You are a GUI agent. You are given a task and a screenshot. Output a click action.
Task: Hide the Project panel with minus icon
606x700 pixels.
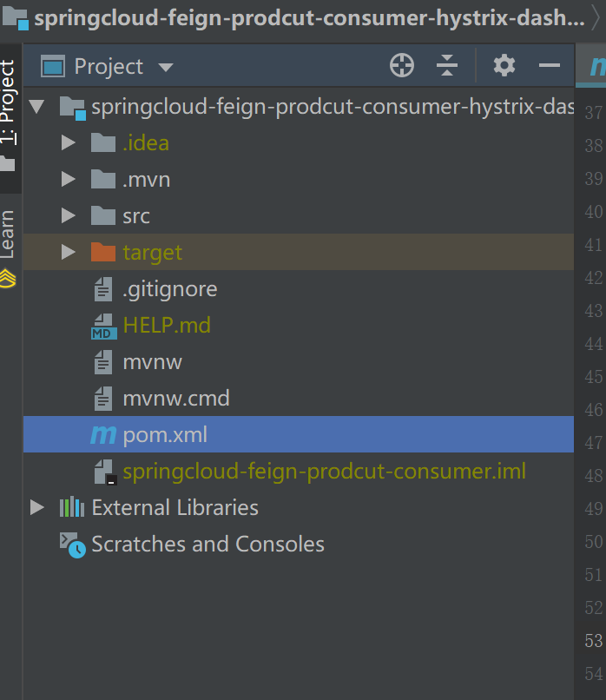coord(550,66)
